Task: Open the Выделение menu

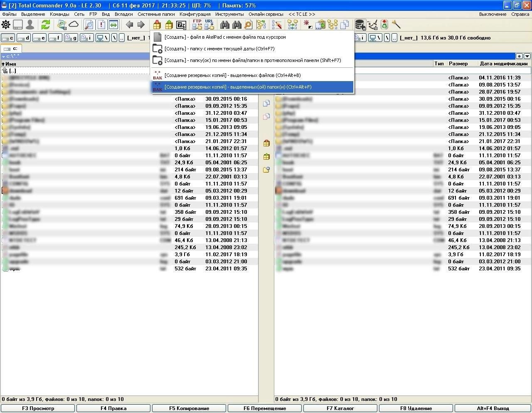Action: (33, 14)
